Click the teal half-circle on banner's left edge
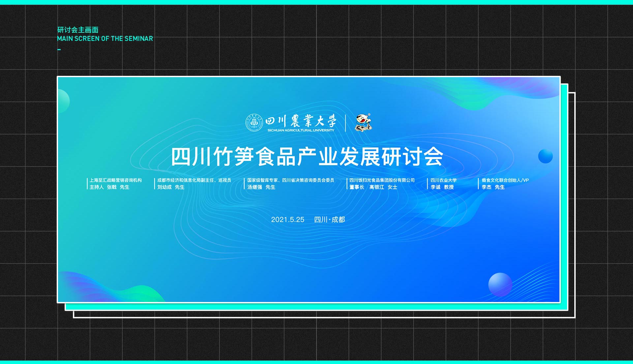 [63, 101]
